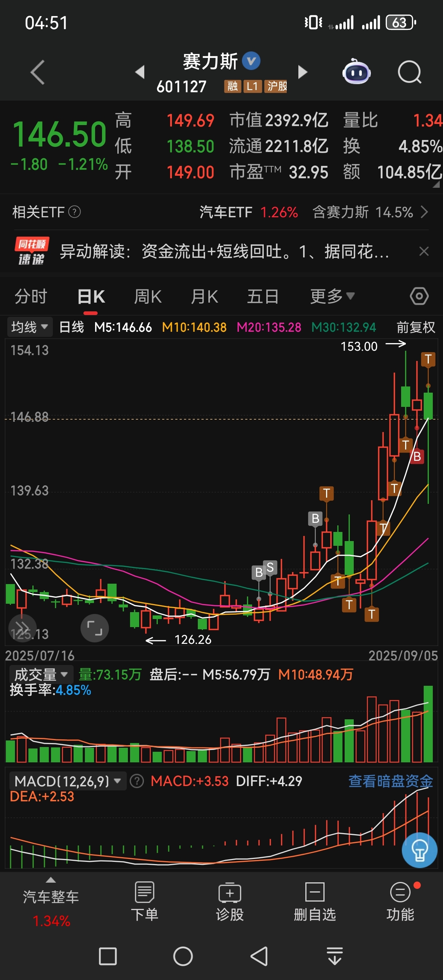Switch to 五日 chart tab

pyautogui.click(x=263, y=296)
